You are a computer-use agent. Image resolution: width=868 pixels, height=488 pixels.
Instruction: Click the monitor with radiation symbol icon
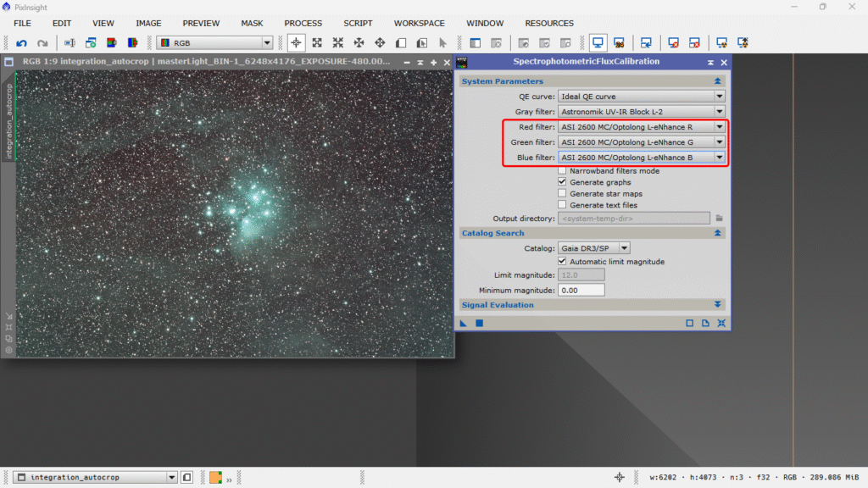(x=721, y=42)
